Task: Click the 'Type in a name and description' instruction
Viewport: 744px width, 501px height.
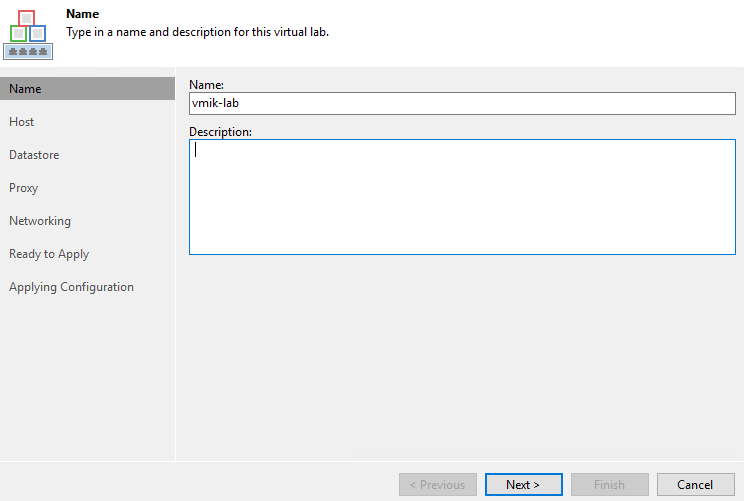Action: pos(197,32)
